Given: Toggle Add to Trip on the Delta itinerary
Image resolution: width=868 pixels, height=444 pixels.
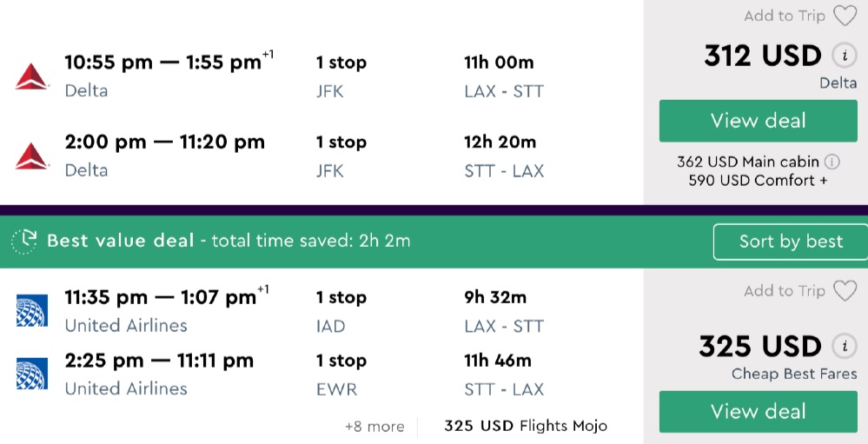Looking at the screenshot, I should [x=785, y=16].
